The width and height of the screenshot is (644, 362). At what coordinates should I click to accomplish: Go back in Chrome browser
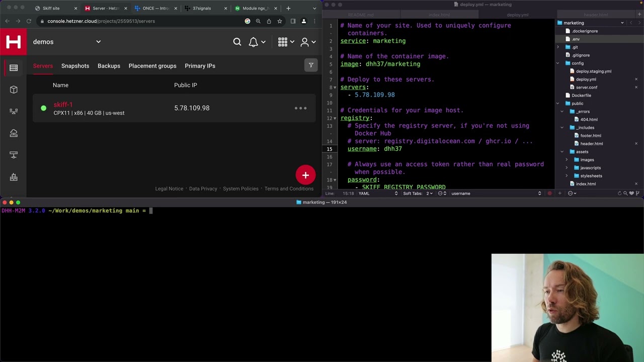(x=7, y=21)
